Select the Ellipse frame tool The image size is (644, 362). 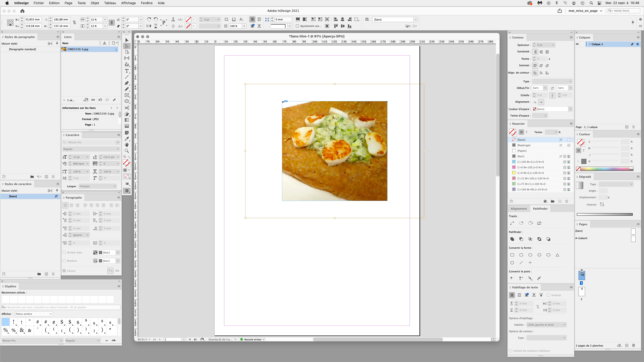click(127, 101)
